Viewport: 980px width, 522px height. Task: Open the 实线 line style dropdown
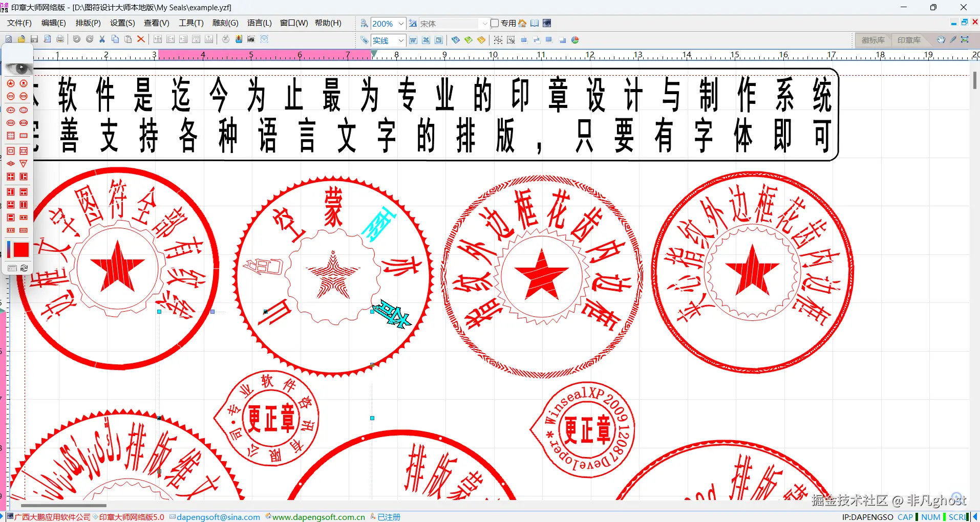click(x=401, y=40)
